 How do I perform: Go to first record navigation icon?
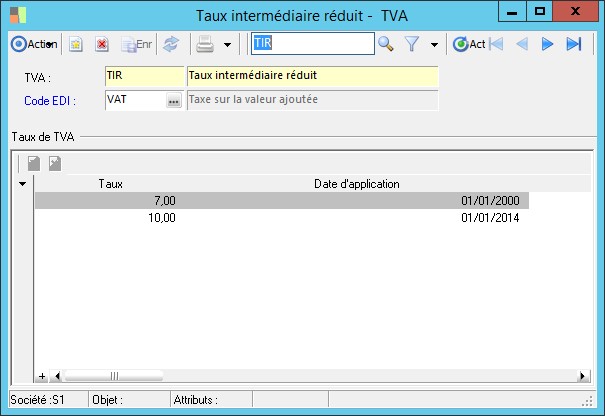tap(496, 44)
